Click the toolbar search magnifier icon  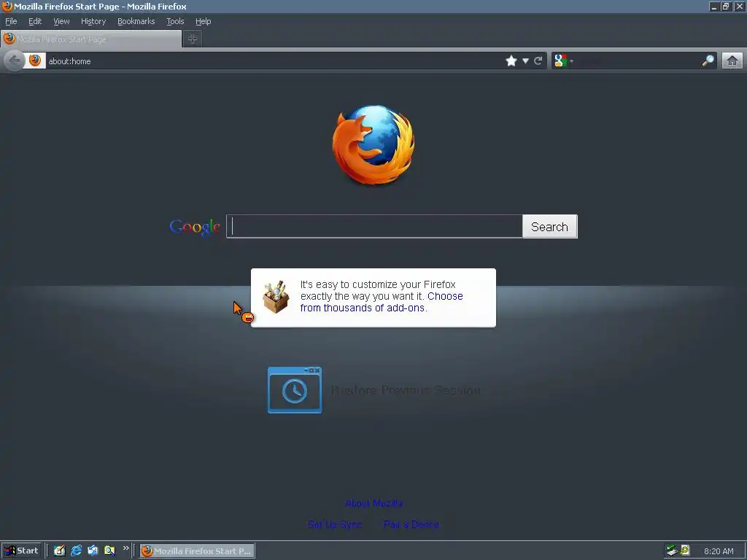[708, 61]
